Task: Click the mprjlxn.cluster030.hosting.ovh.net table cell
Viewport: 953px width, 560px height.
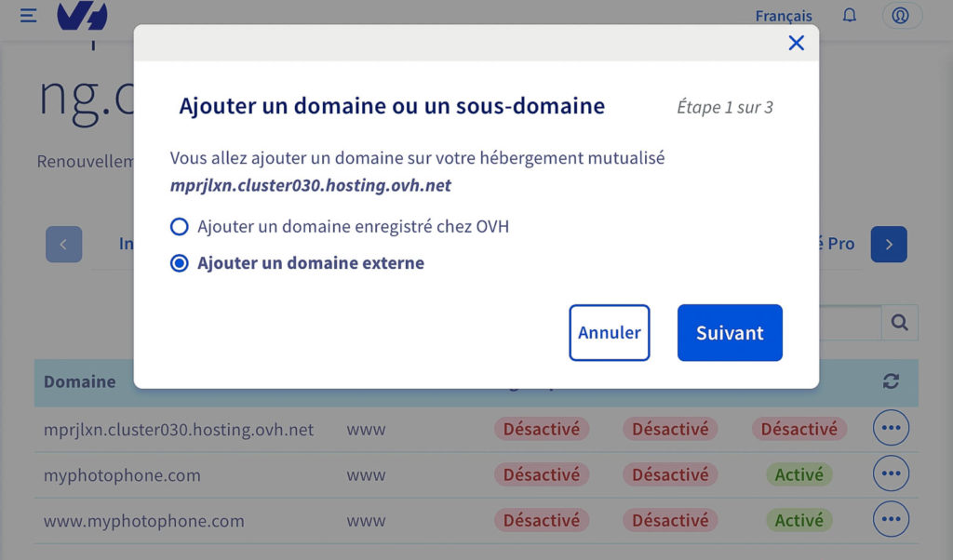Action: pos(179,430)
